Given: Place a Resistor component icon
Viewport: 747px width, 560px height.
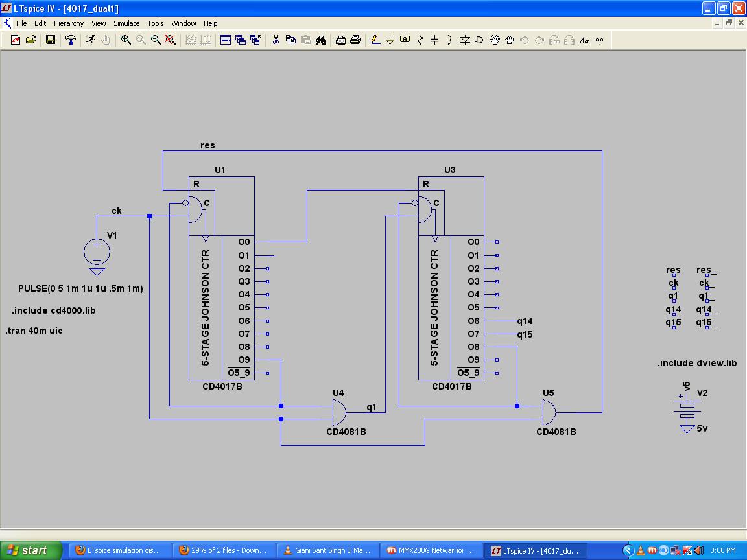Looking at the screenshot, I should [420, 40].
